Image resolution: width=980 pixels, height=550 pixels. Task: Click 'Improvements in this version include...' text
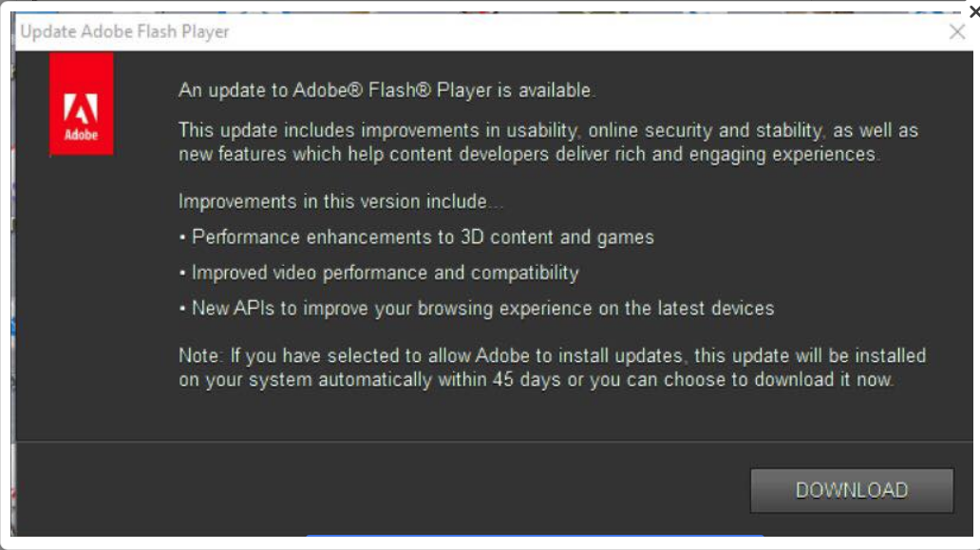tap(333, 201)
